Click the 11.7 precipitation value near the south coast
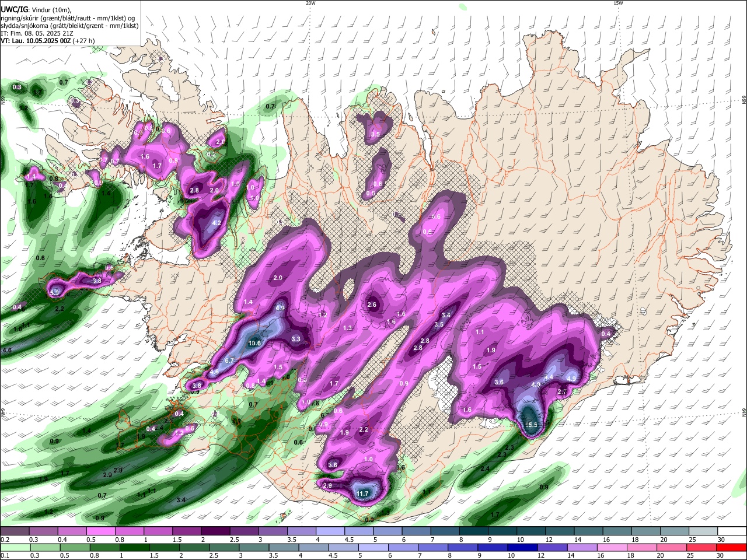747x560 pixels. 362,494
